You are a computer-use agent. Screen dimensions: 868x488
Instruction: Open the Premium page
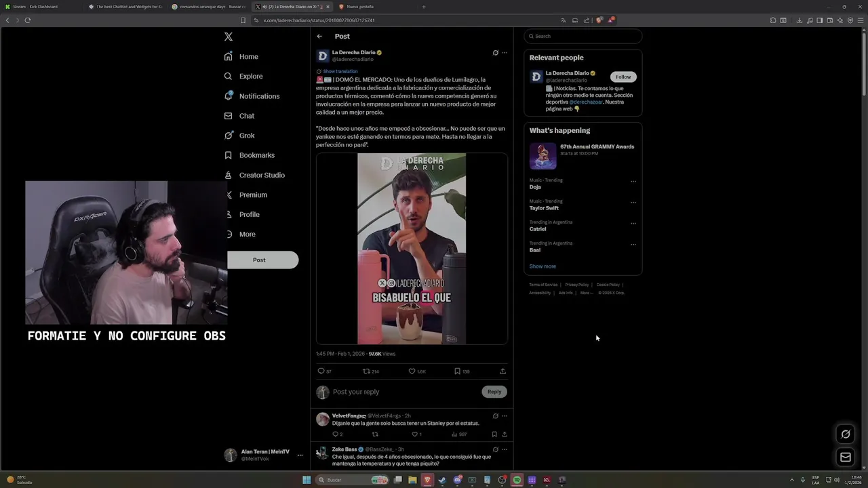coord(246,195)
